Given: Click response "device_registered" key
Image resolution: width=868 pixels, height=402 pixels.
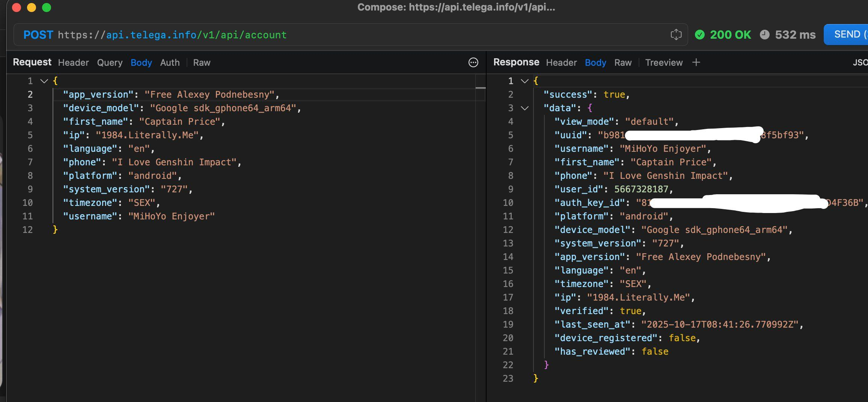Looking at the screenshot, I should tap(606, 338).
